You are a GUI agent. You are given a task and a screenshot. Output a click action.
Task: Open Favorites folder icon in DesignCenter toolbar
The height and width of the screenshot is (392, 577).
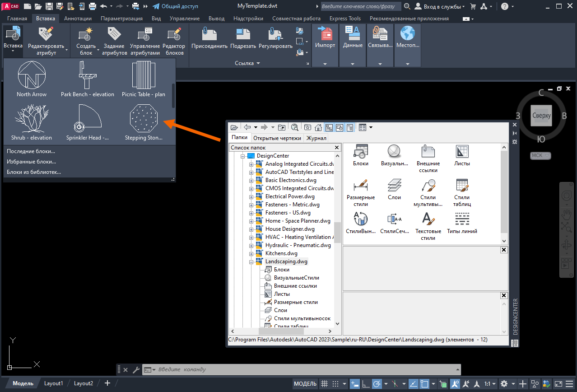307,127
